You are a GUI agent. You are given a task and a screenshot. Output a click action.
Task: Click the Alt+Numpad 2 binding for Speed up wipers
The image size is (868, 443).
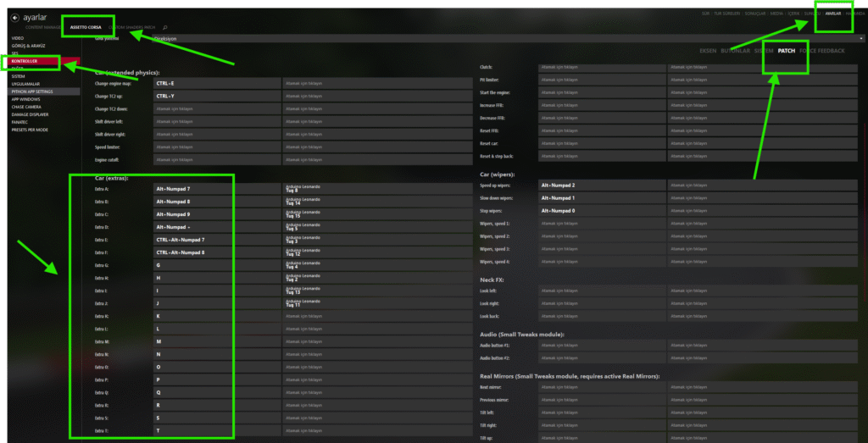point(602,186)
